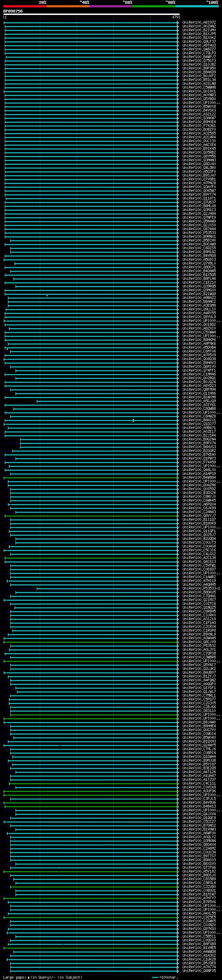Click green alignment bar of Q8YYJ7
This screenshot has width=222, height=980.
click(x=92, y=516)
